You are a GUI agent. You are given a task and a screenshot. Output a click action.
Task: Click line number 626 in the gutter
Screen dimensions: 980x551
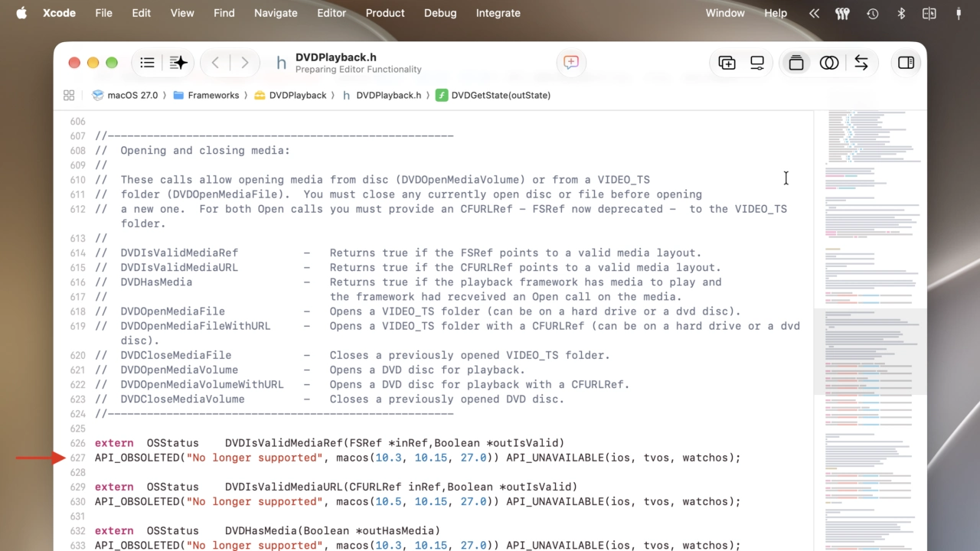(x=77, y=443)
